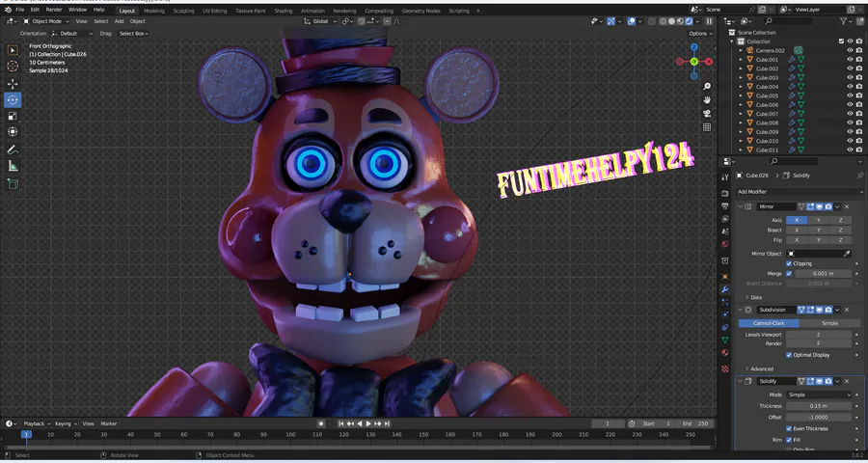Click the Mirror Object eyedropper icon
Image resolution: width=868 pixels, height=463 pixels.
tap(847, 254)
